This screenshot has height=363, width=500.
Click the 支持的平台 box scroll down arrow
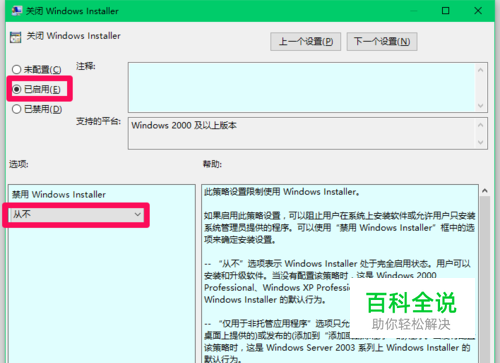(480, 142)
